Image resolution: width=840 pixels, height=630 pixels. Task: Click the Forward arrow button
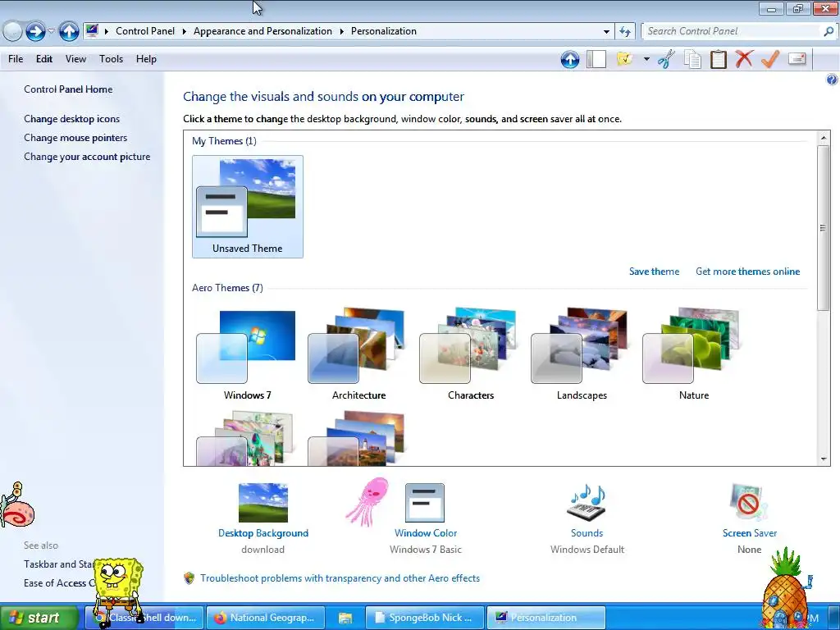[35, 32]
